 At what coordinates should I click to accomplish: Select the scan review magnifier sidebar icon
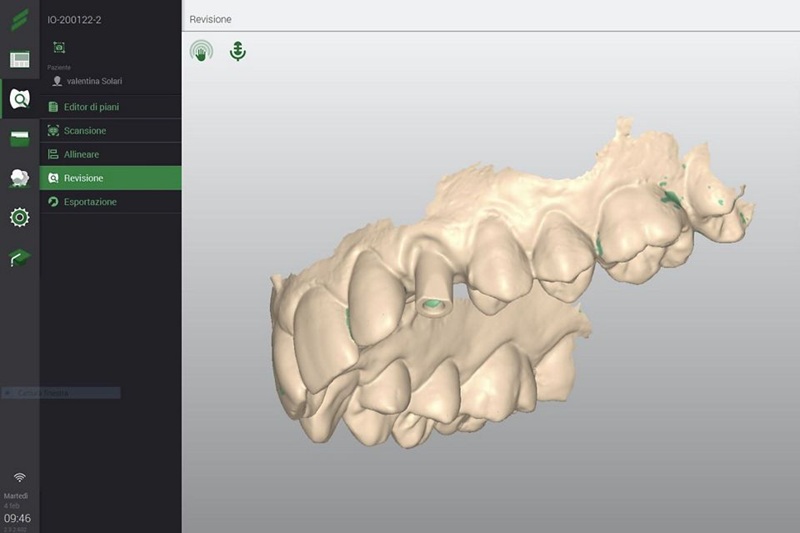[19, 99]
